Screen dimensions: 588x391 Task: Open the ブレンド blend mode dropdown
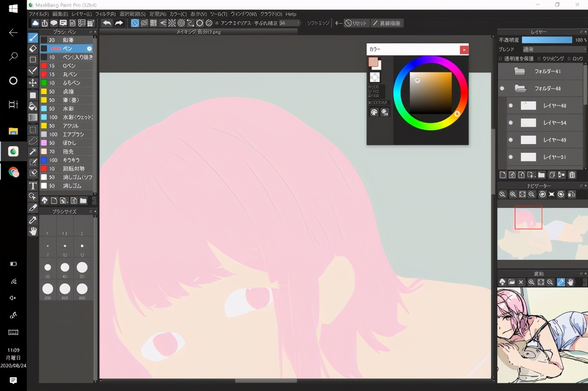[x=554, y=49]
